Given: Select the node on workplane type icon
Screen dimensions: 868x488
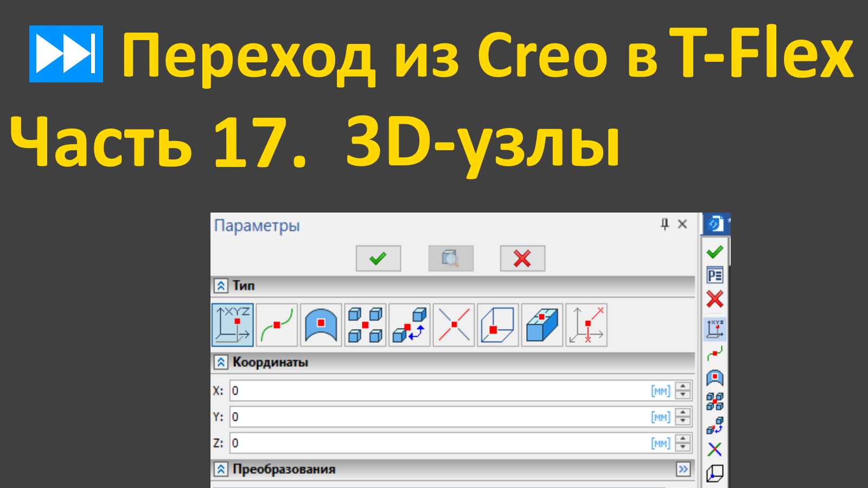Looking at the screenshot, I should 498,325.
